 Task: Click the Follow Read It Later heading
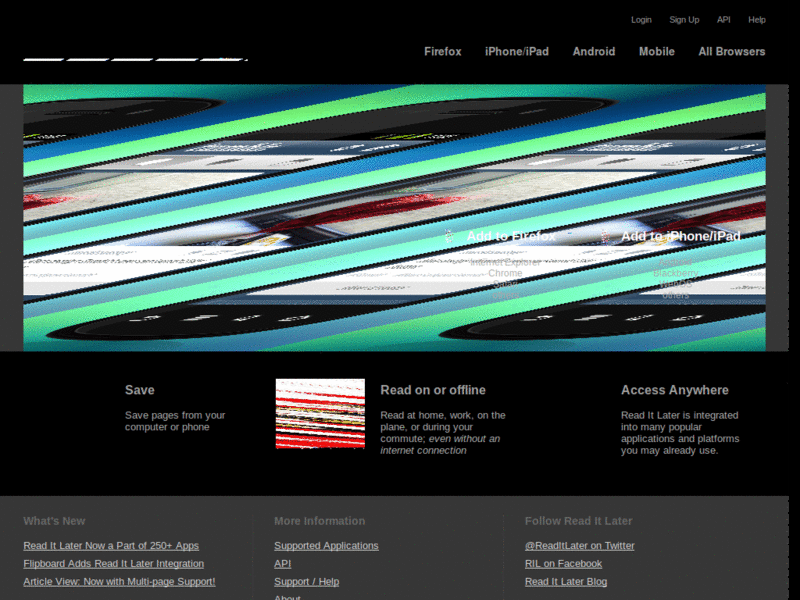click(579, 521)
